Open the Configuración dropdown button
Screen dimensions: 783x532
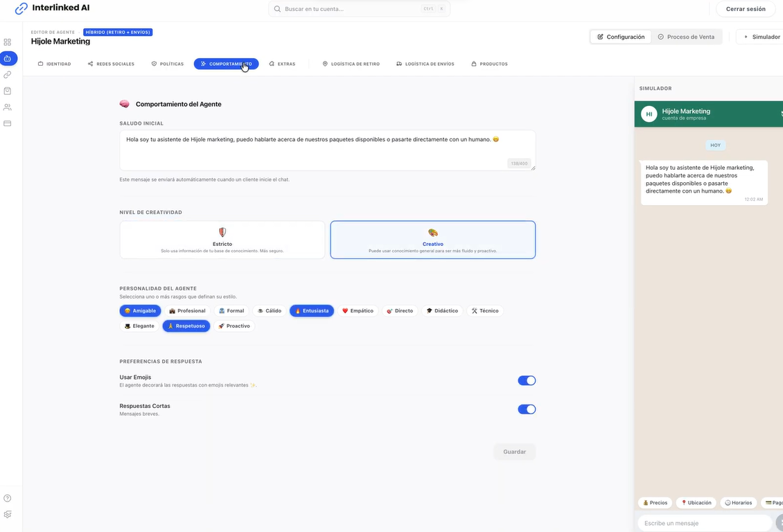click(x=619, y=36)
